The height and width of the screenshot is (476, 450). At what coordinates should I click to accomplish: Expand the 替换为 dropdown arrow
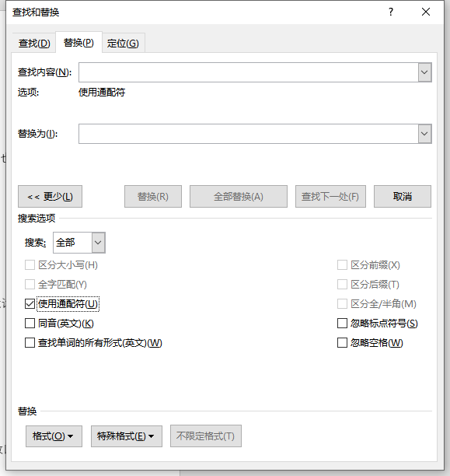click(x=424, y=134)
